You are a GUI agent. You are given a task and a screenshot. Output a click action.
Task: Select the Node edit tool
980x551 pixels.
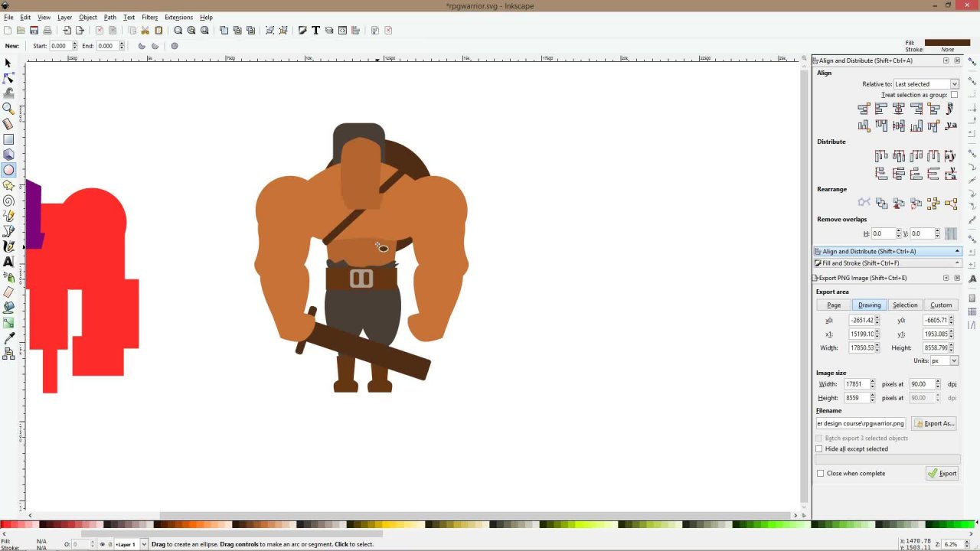8,78
